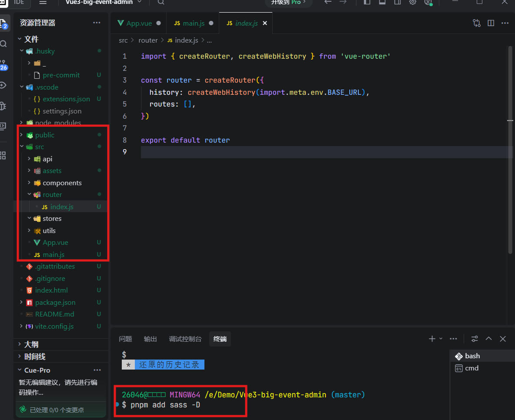Maximize the terminal panel with up chevron
The height and width of the screenshot is (420, 515).
(x=489, y=339)
